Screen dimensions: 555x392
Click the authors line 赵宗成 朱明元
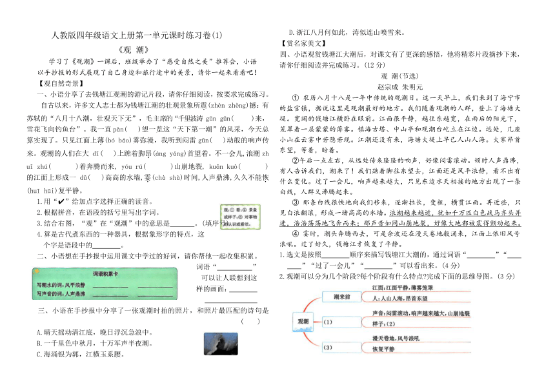tap(400, 87)
